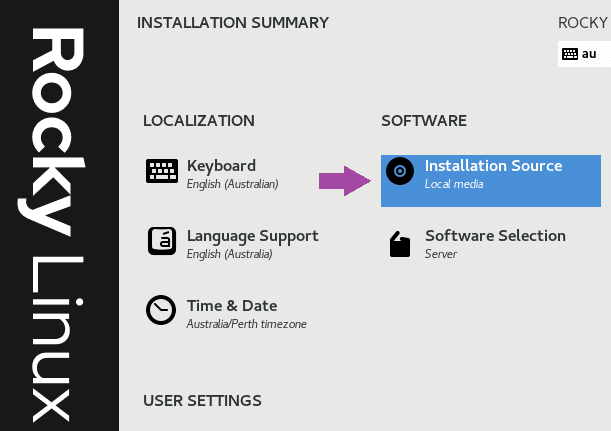Image resolution: width=611 pixels, height=431 pixels.
Task: Open the highlighted Installation Source entry
Action: click(491, 181)
